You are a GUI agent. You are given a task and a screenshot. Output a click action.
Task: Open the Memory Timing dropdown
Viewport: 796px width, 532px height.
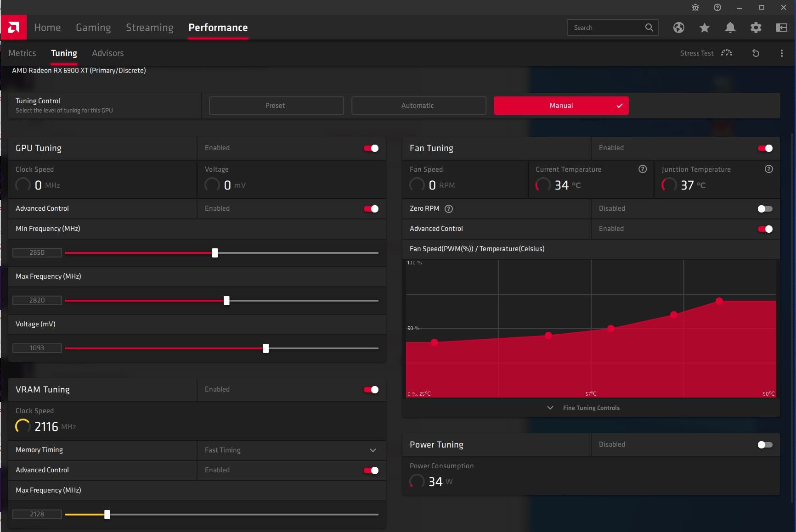pyautogui.click(x=292, y=450)
